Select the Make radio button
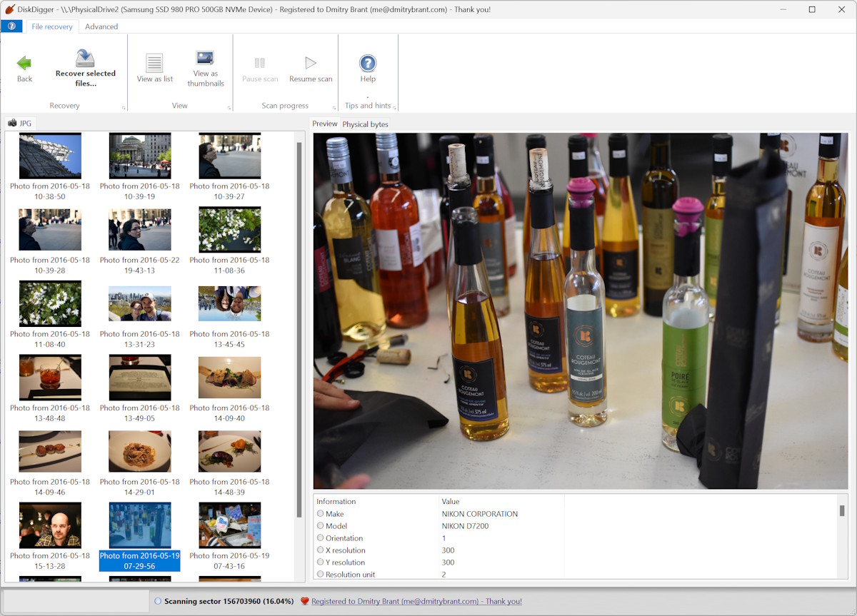Image resolution: width=857 pixels, height=616 pixels. coord(320,514)
